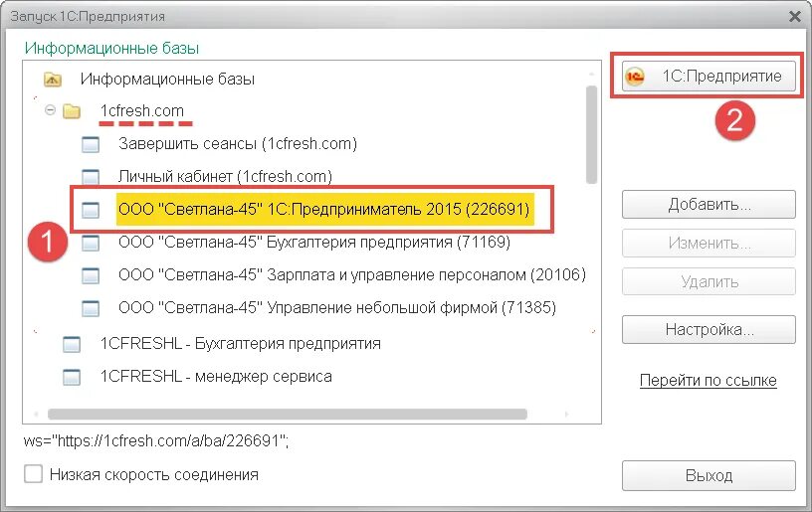Screen dimensions: 812x512
Task: Click icon beside 1С:Предприниматель 2015 entry
Action: [x=91, y=210]
